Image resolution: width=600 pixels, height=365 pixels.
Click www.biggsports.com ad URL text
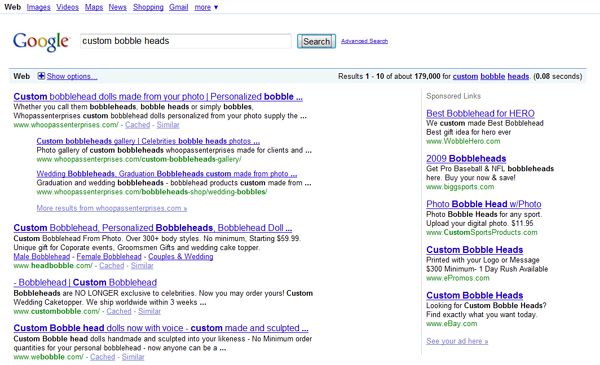point(460,187)
